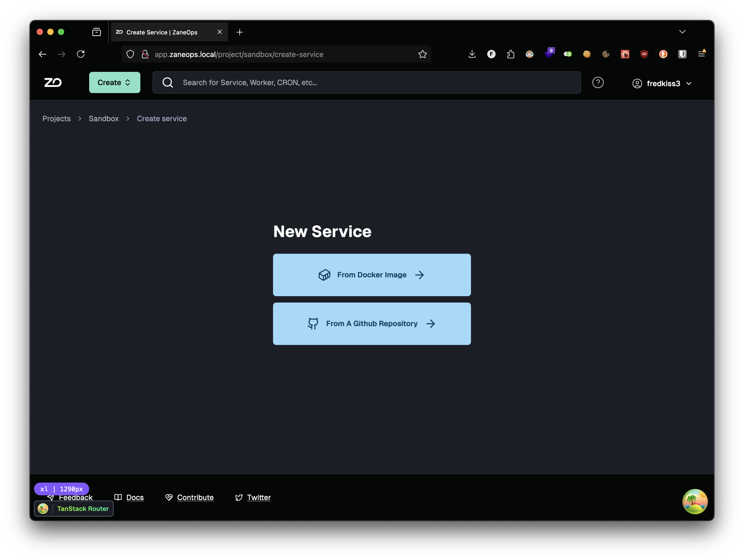Click the Projects breadcrumb menu item

click(57, 118)
